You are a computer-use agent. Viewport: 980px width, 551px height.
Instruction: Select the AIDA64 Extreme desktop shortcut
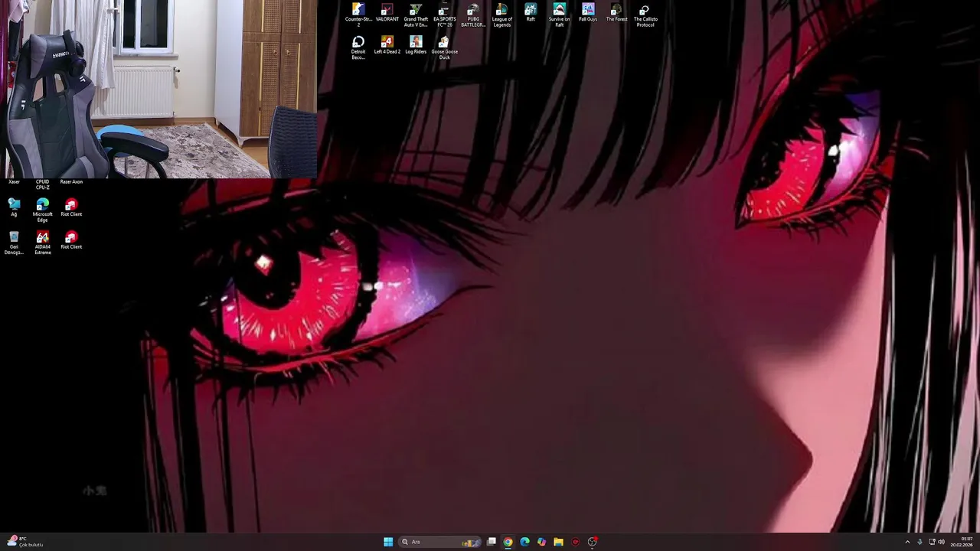click(43, 243)
